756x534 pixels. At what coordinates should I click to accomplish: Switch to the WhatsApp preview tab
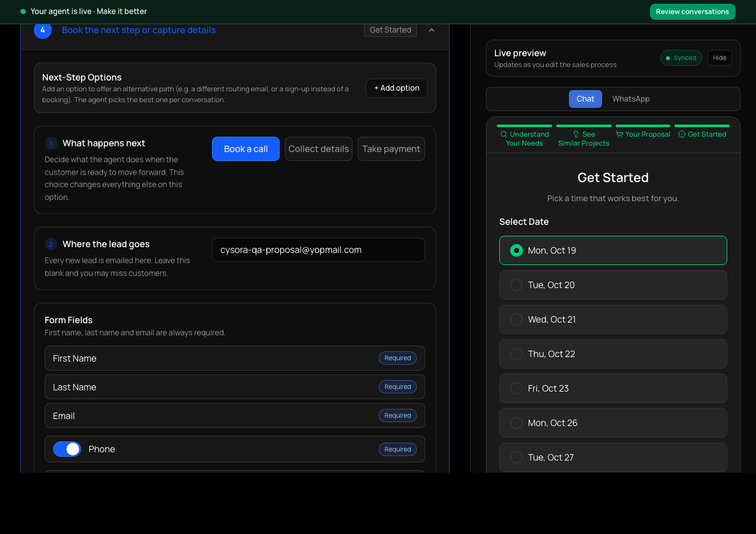click(631, 99)
